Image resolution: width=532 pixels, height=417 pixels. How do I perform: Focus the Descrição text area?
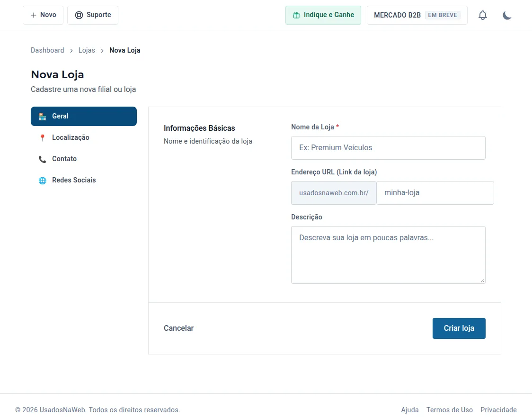388,255
